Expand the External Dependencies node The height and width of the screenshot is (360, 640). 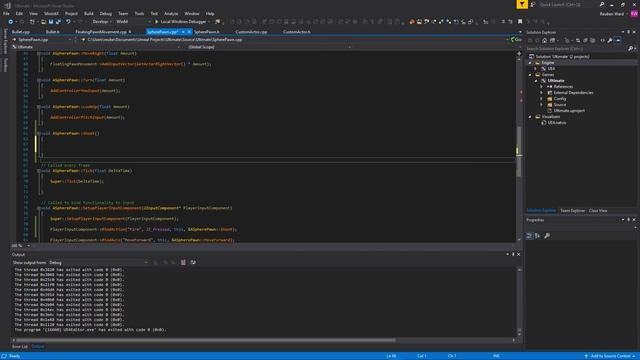tap(542, 93)
